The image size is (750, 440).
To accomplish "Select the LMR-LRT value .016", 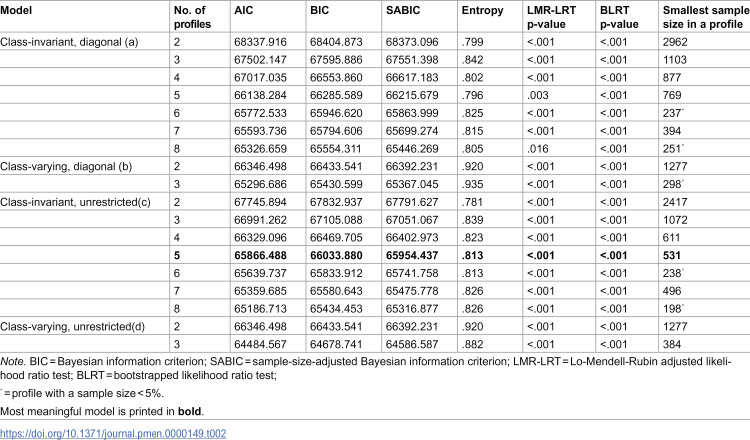I will (538, 149).
